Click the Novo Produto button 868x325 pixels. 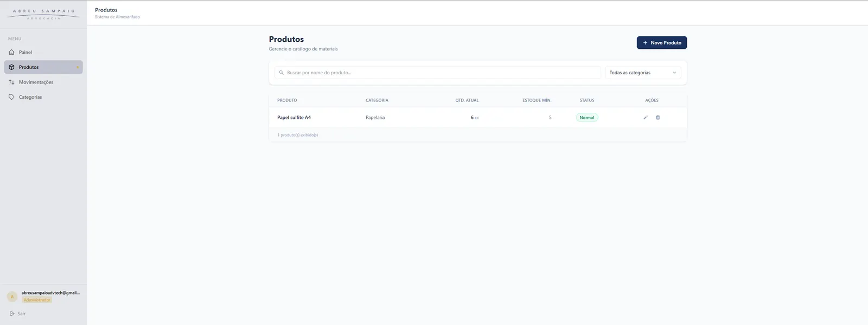pos(662,42)
